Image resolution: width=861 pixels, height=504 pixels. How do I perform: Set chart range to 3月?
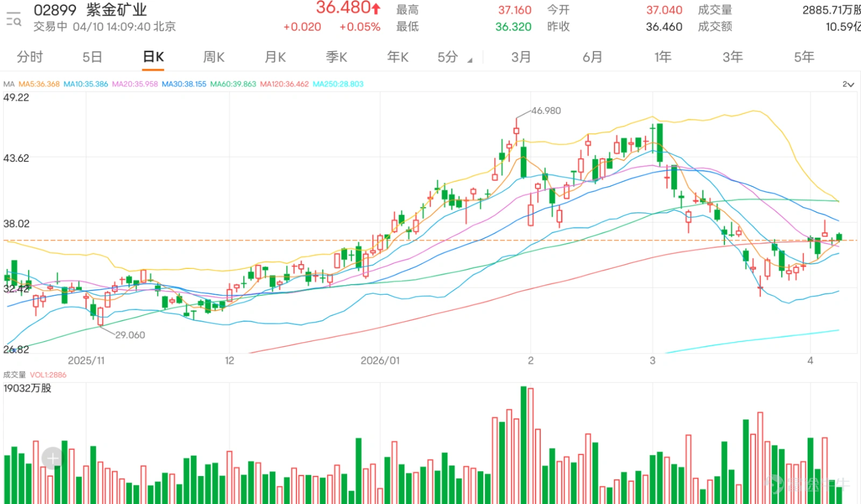(x=521, y=57)
